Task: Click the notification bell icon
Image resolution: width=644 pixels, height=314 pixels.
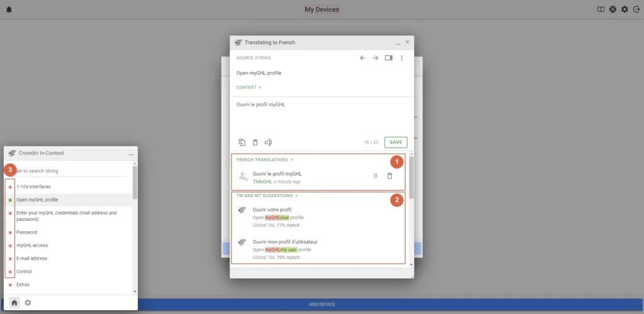Action: tap(9, 9)
